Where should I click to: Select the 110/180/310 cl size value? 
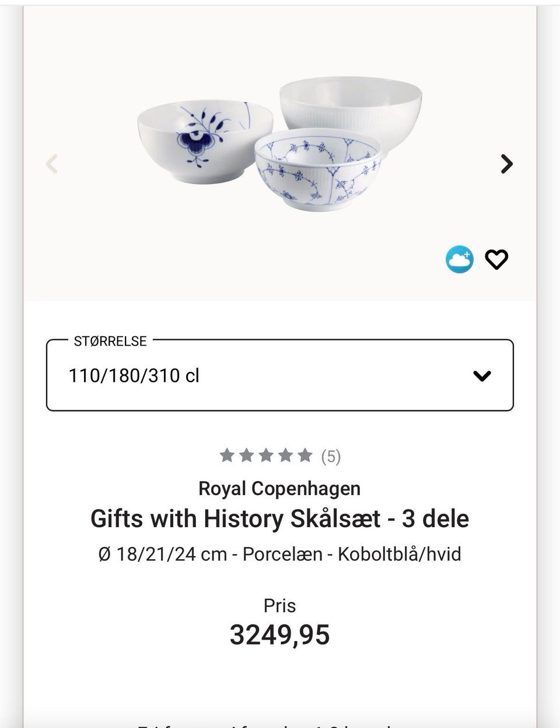134,376
